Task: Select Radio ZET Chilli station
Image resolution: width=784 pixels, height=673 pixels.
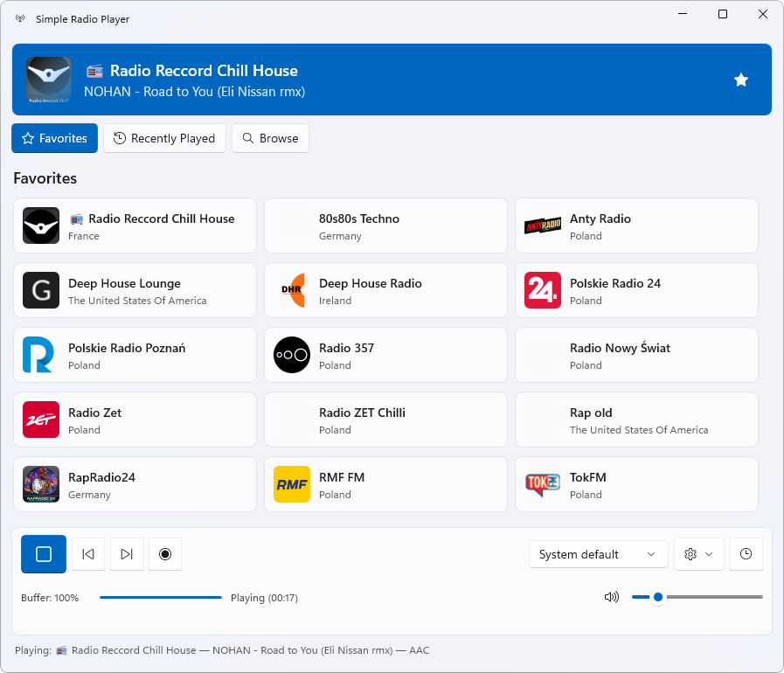Action: 385,420
